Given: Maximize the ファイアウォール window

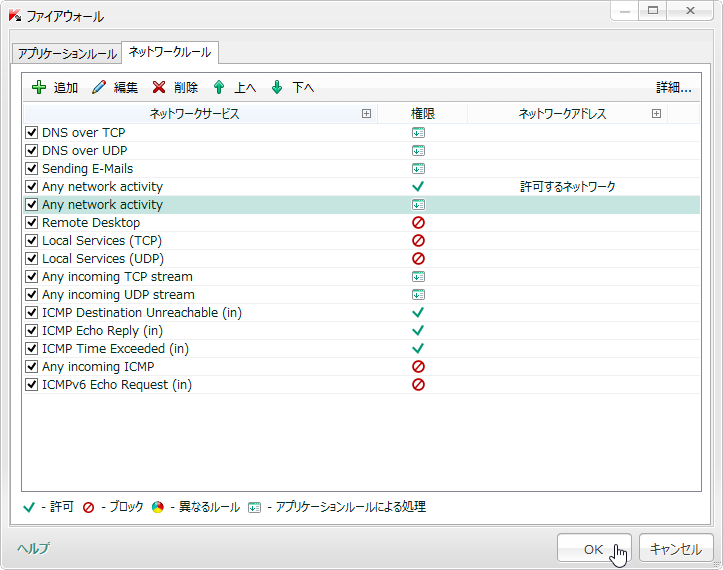Looking at the screenshot, I should pos(653,10).
